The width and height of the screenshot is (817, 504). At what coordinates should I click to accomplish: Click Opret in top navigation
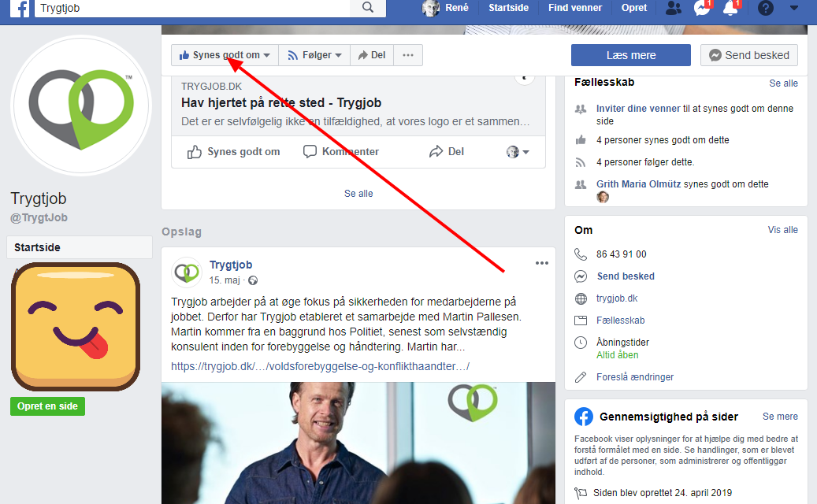point(634,8)
